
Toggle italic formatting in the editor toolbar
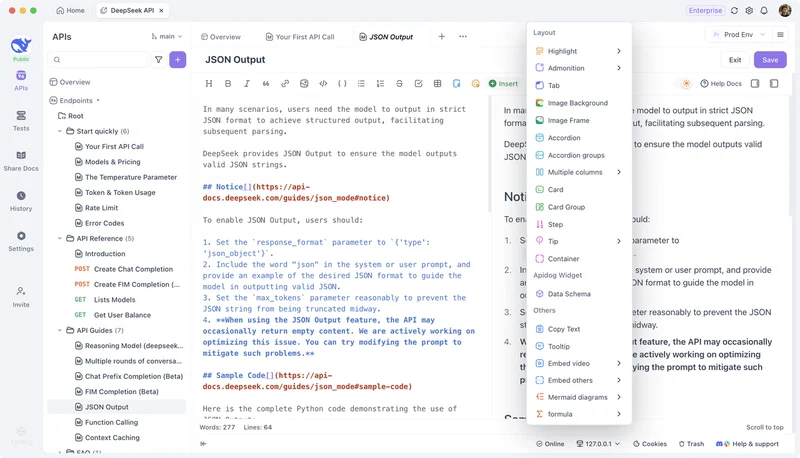[247, 84]
